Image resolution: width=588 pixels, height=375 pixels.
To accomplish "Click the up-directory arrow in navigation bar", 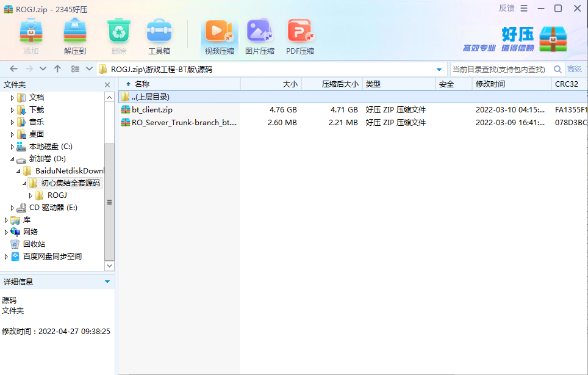I will 57,69.
